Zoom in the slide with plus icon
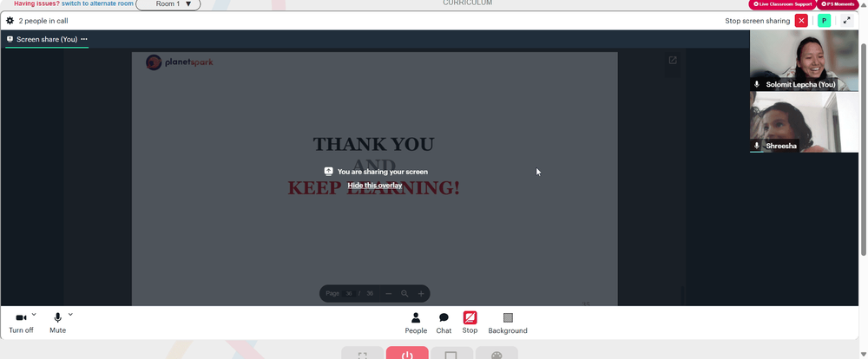Image resolution: width=868 pixels, height=359 pixels. [421, 294]
